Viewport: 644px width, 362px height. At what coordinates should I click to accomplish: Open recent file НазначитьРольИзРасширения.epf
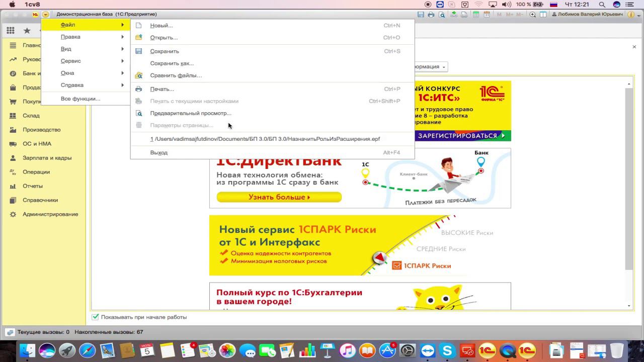(272, 139)
